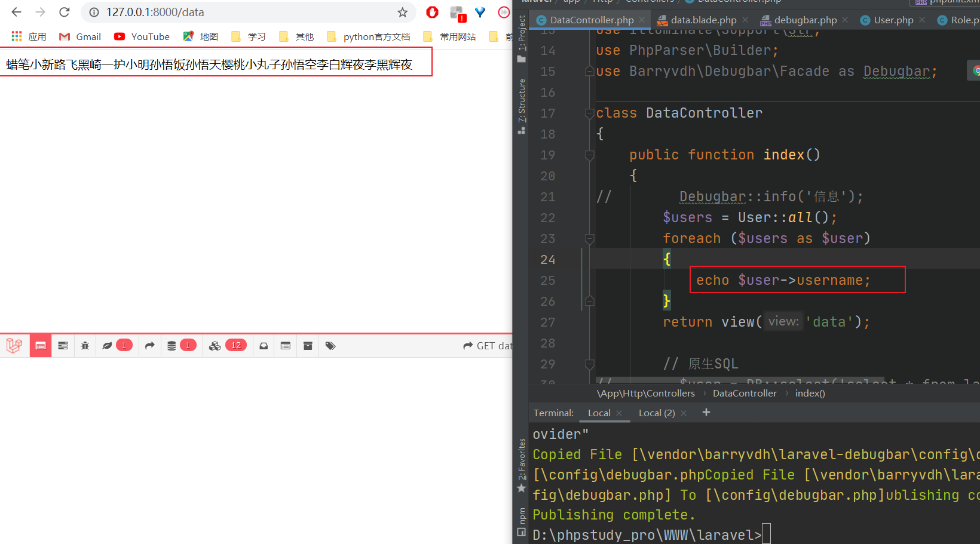Add a new terminal session with plus
The image size is (980, 544).
click(706, 412)
